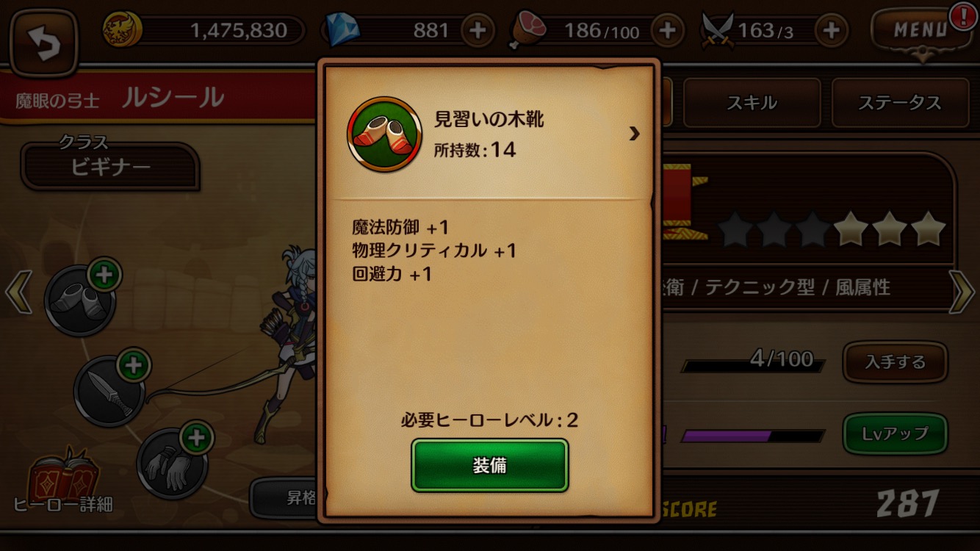Tap the back arrow icon
Screen dimensions: 980x551
pos(44,43)
